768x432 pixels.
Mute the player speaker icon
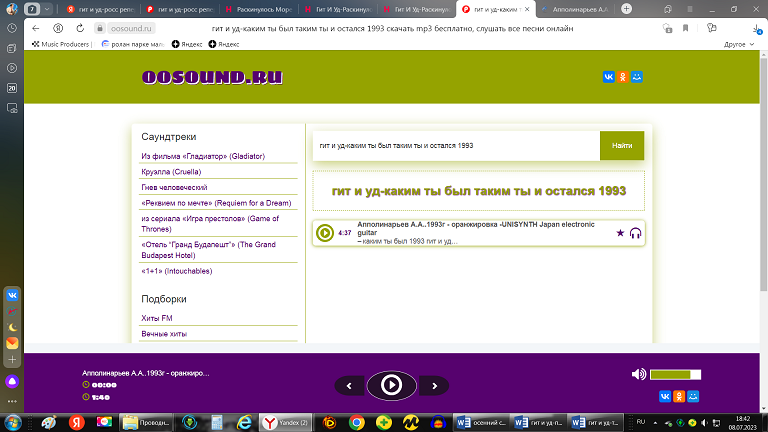[x=638, y=374]
